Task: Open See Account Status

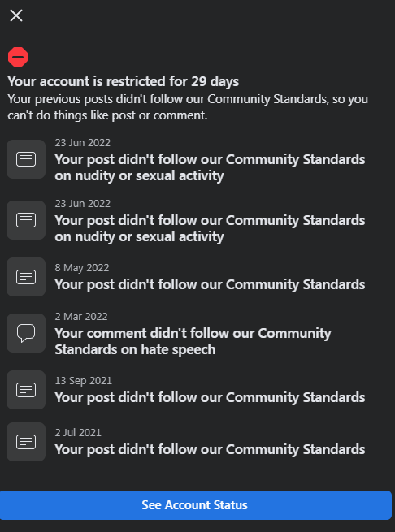Action: pyautogui.click(x=196, y=505)
